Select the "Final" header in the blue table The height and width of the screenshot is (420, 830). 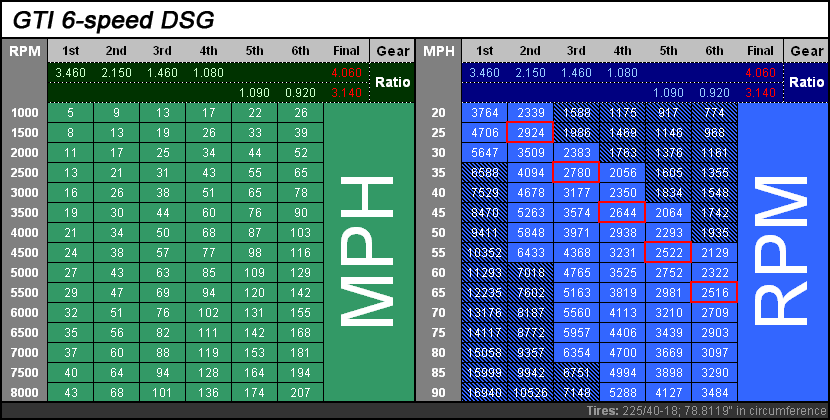coord(760,51)
